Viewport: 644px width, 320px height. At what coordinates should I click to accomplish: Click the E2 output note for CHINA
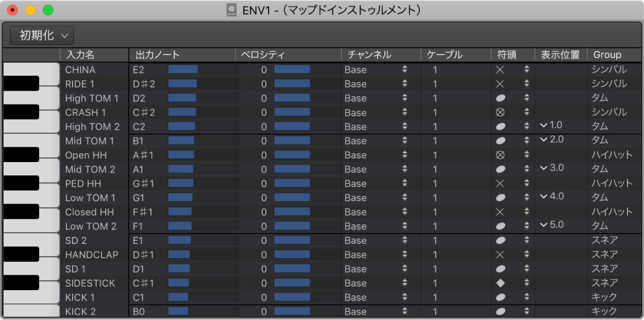click(139, 69)
